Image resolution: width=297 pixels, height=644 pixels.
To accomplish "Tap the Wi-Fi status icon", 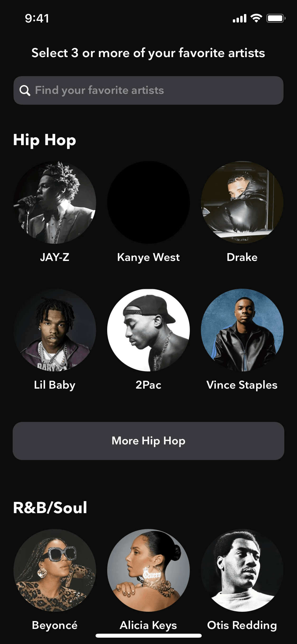I will 256,18.
